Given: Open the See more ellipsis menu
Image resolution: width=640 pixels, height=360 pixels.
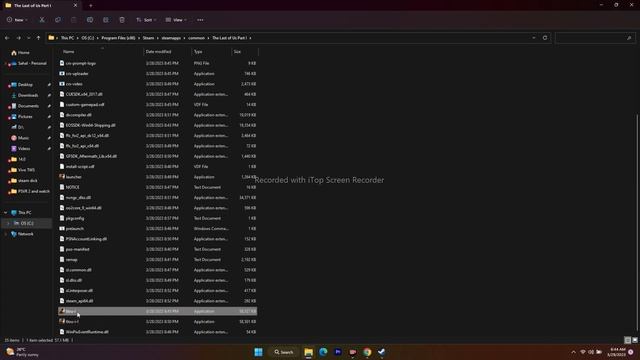Looking at the screenshot, I should pos(200,20).
